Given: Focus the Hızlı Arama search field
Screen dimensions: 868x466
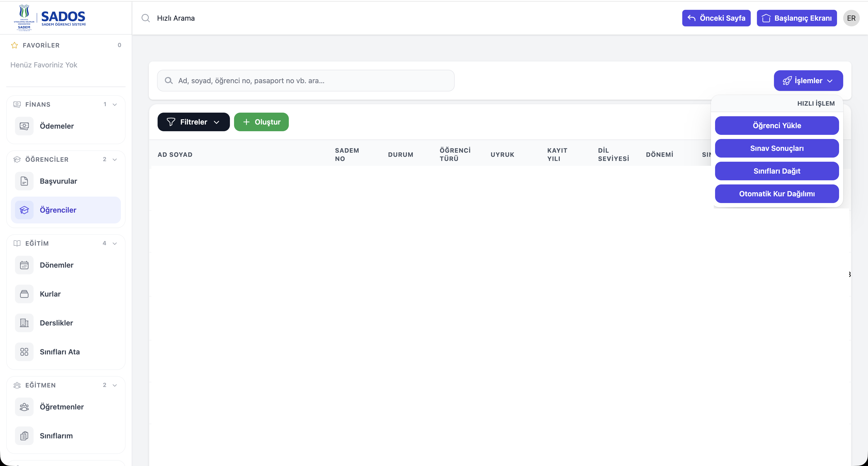Looking at the screenshot, I should click(176, 18).
